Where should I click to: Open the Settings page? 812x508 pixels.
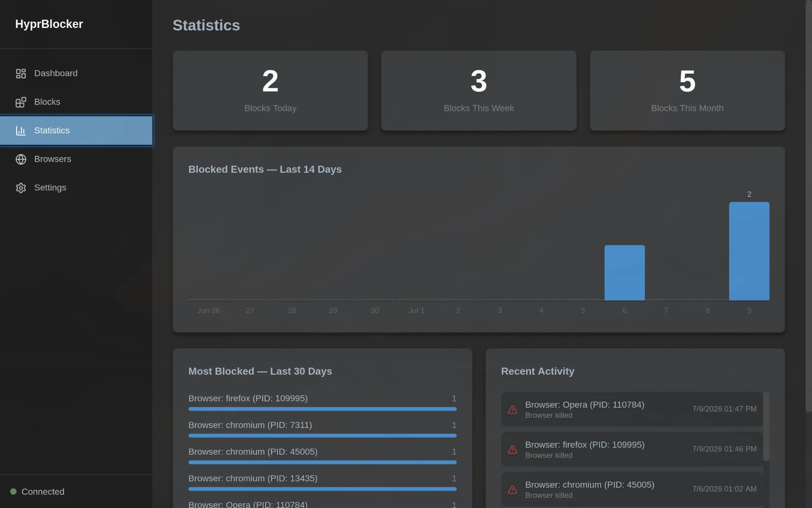coord(76,188)
